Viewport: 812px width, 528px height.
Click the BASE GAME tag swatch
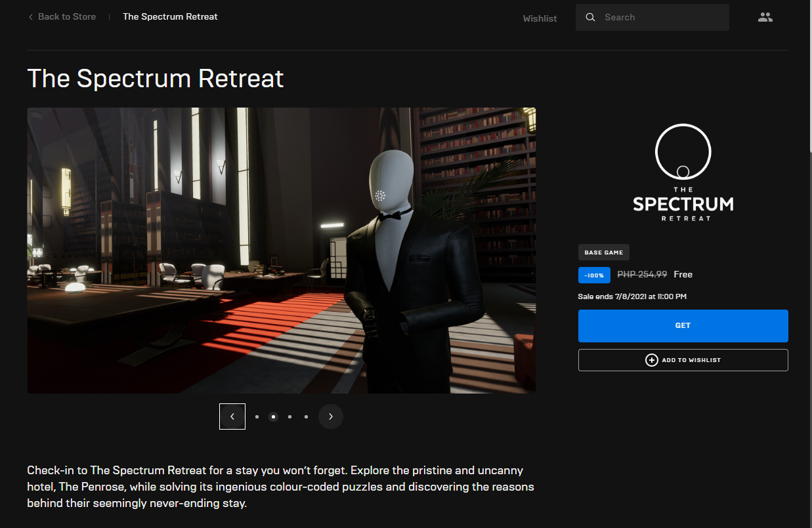(603, 252)
